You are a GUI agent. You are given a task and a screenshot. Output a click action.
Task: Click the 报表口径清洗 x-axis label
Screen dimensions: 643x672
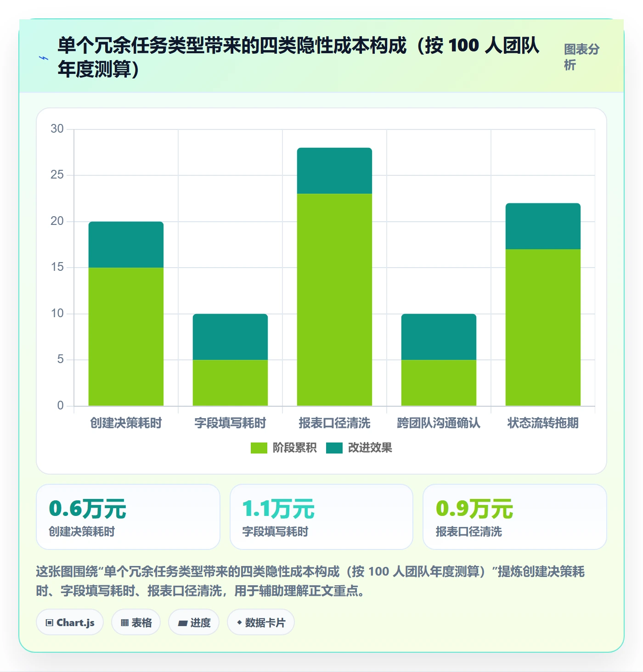click(x=334, y=423)
